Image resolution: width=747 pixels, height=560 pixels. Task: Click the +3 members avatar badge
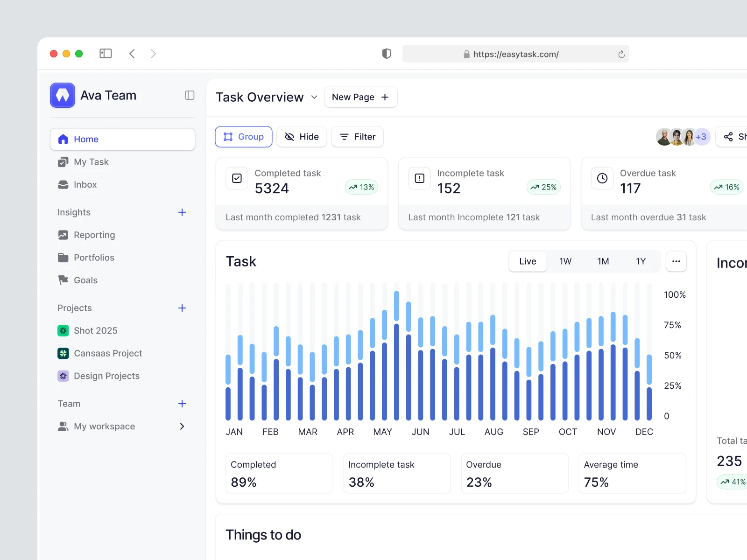pyautogui.click(x=701, y=137)
